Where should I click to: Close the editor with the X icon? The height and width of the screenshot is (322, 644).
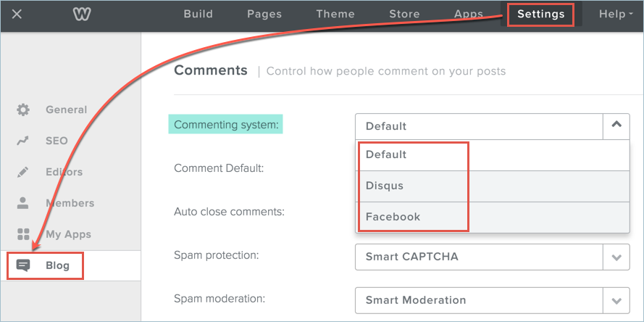coord(17,15)
